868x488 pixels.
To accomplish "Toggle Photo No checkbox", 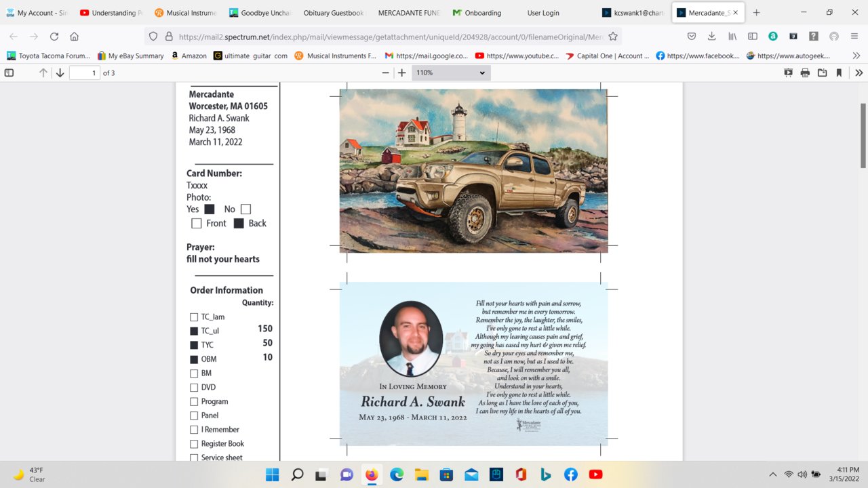I will (245, 209).
